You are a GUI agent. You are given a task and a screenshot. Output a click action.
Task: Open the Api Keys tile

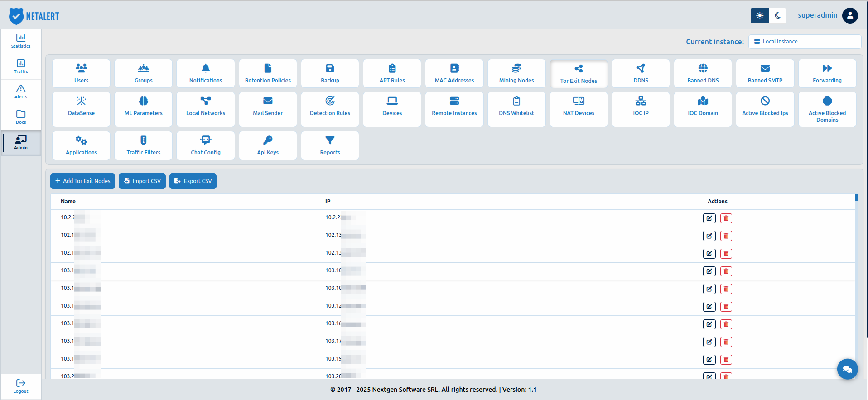(x=268, y=145)
